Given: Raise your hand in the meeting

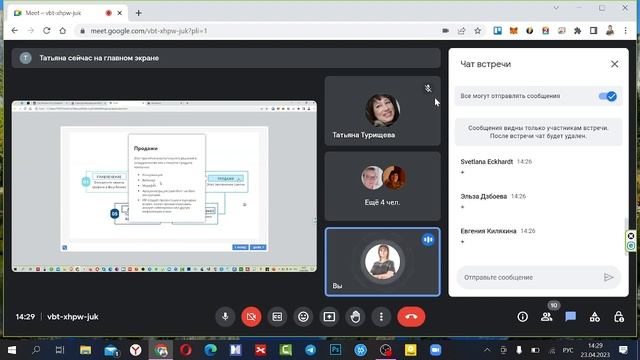Looking at the screenshot, I should 356,317.
